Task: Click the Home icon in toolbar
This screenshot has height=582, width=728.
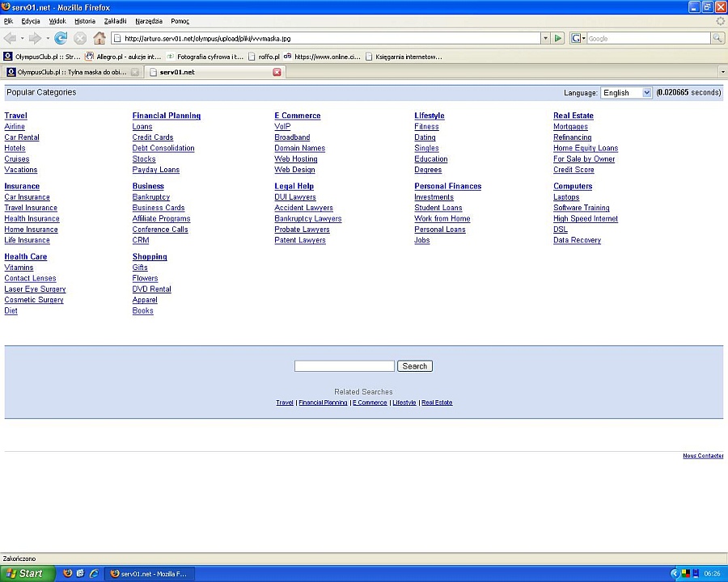Action: (99, 38)
